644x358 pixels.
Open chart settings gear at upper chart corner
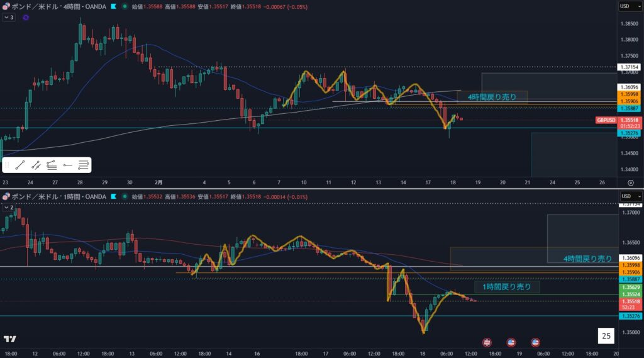tap(630, 181)
